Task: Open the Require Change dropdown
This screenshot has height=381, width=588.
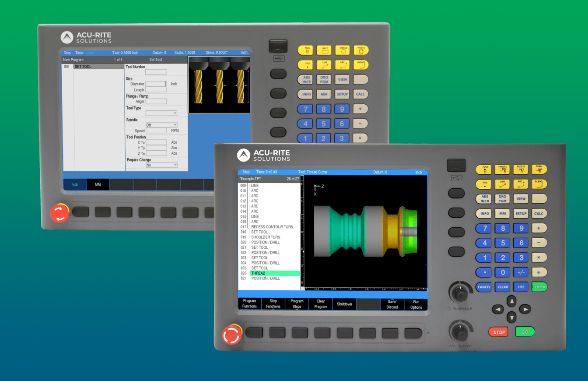Action: pos(161,165)
